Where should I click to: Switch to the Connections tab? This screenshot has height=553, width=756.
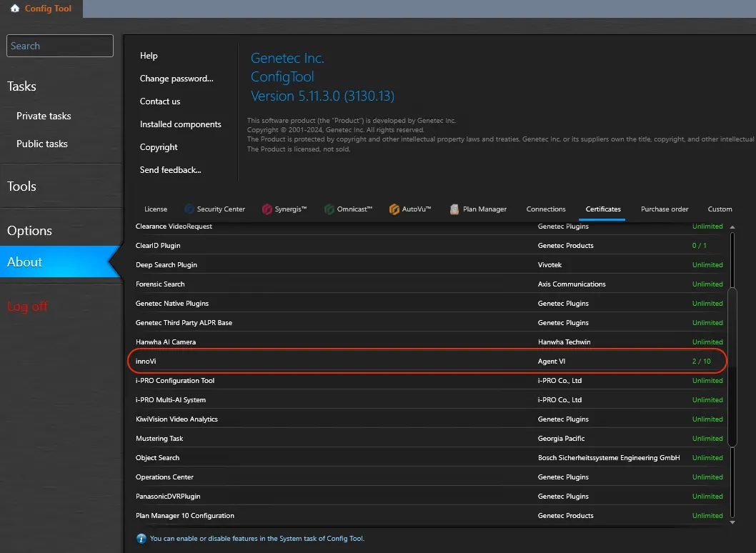546,209
